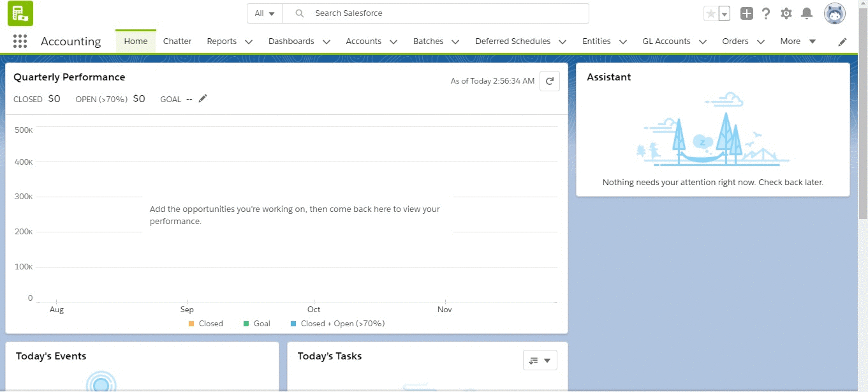
Task: Refresh the Quarterly Performance chart
Action: click(549, 81)
